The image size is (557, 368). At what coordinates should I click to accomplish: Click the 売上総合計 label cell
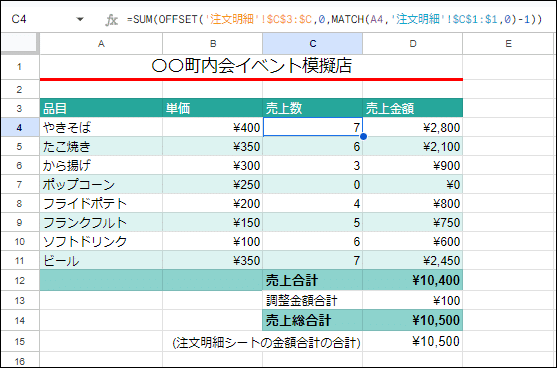(313, 320)
